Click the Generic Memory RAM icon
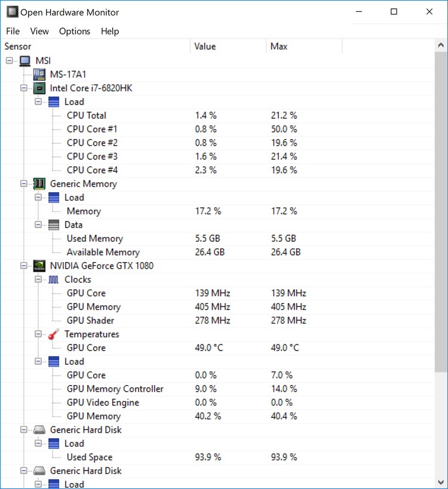The image size is (448, 489). [x=39, y=184]
